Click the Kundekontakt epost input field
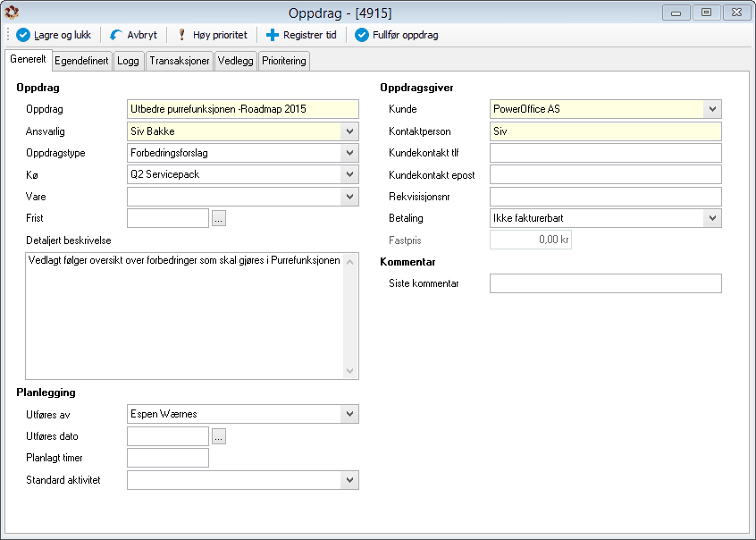This screenshot has height=540, width=756. click(x=606, y=174)
